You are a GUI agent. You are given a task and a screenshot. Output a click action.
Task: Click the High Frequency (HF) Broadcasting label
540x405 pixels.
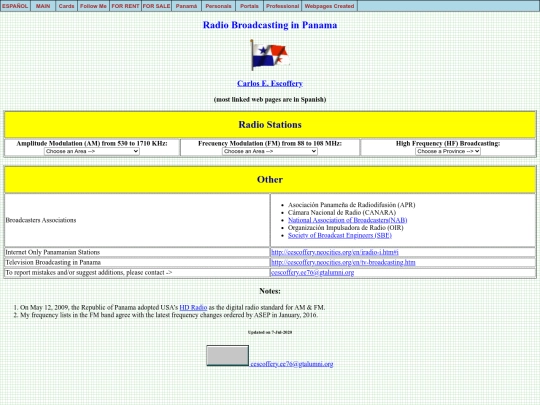click(x=448, y=143)
